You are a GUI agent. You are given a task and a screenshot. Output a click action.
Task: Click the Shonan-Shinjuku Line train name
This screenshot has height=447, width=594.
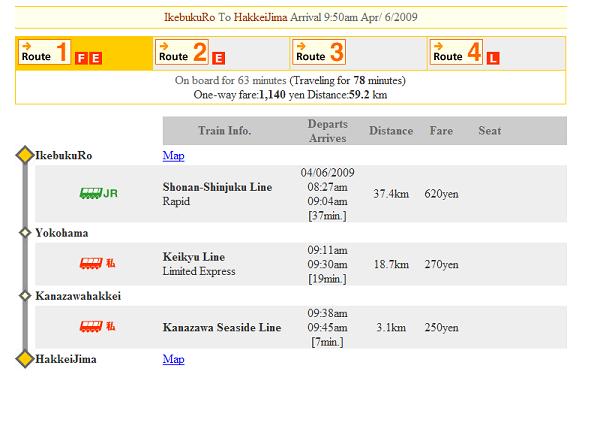(217, 187)
